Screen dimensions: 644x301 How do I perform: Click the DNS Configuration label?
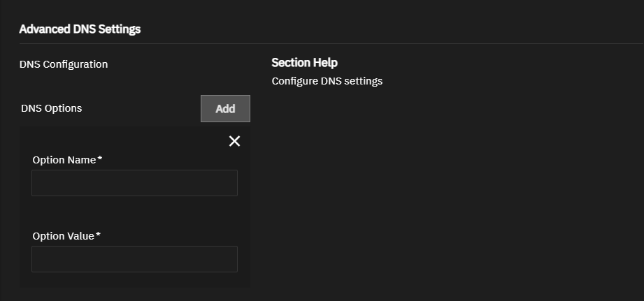coord(64,64)
